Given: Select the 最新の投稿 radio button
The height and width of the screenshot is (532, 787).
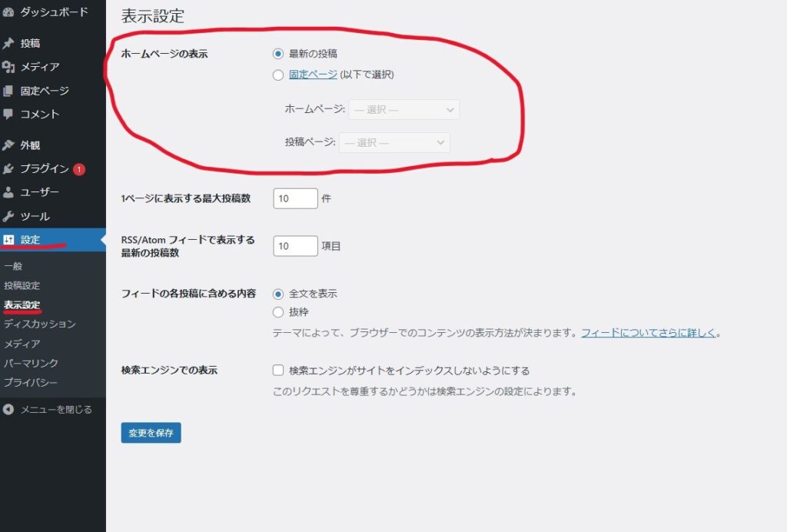Looking at the screenshot, I should click(x=278, y=54).
